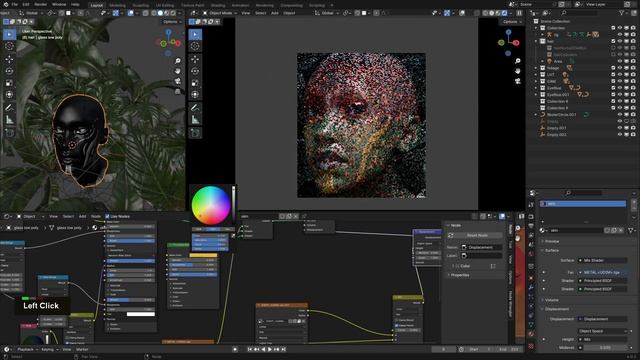Hide Empty.001 with its eye icon
This screenshot has width=640, height=360.
620,128
